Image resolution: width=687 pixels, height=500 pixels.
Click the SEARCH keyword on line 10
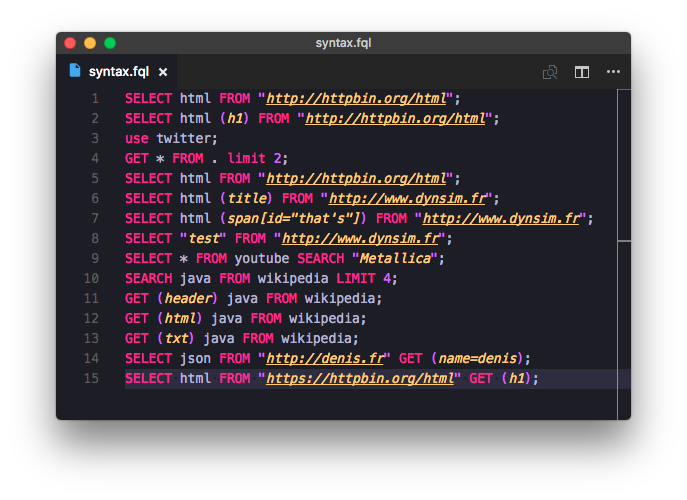tap(149, 279)
